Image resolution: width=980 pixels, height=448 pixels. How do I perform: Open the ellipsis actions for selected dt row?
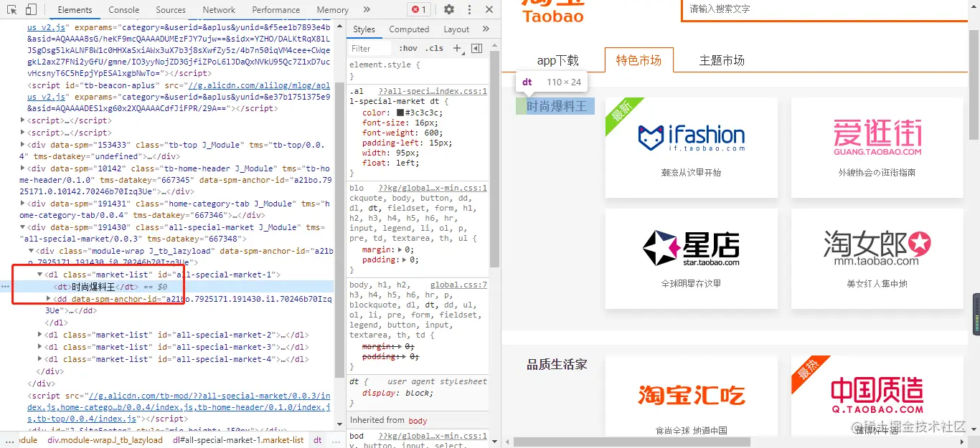click(x=6, y=287)
